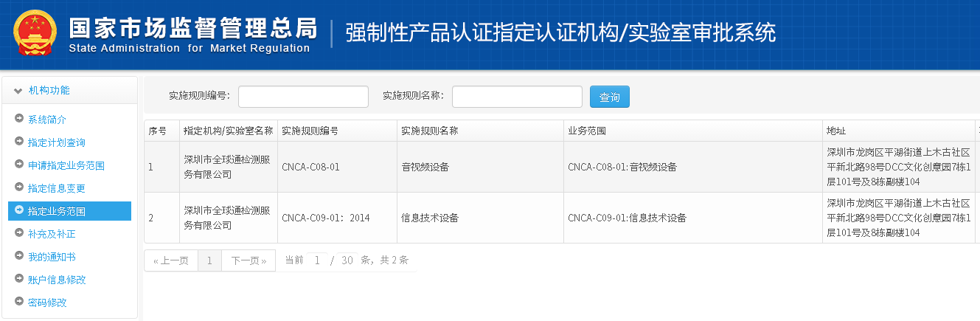Click CNCA-C08-01:音视频设备 scope cell

coord(693,167)
